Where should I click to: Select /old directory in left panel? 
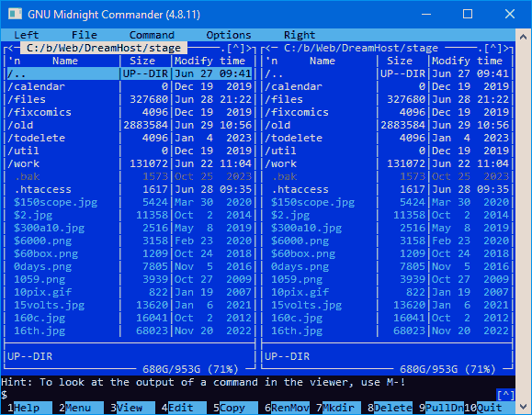[x=130, y=125]
